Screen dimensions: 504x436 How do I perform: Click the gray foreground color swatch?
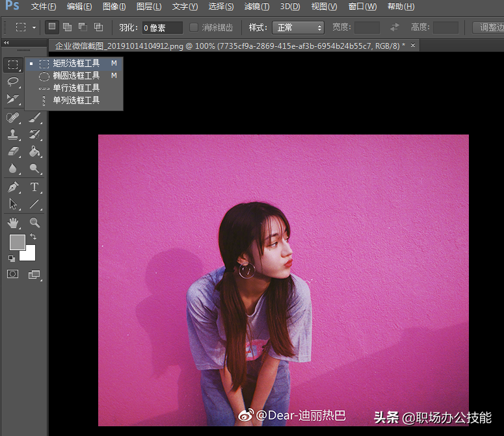coord(16,241)
